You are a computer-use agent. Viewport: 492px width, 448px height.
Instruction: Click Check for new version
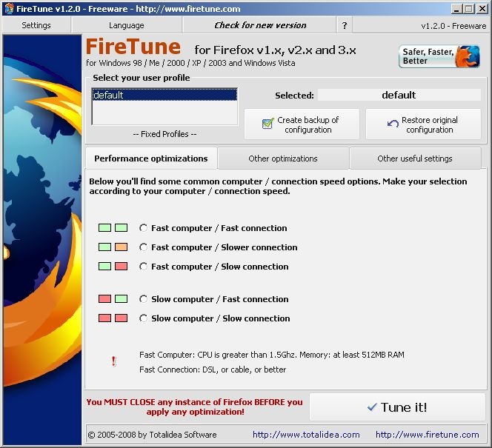[259, 25]
